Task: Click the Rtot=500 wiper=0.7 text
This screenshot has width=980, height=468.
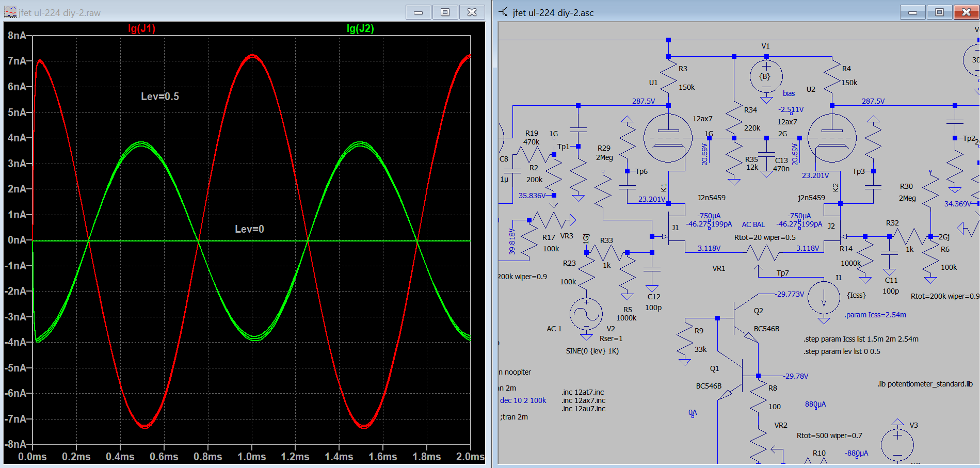Action: (829, 435)
